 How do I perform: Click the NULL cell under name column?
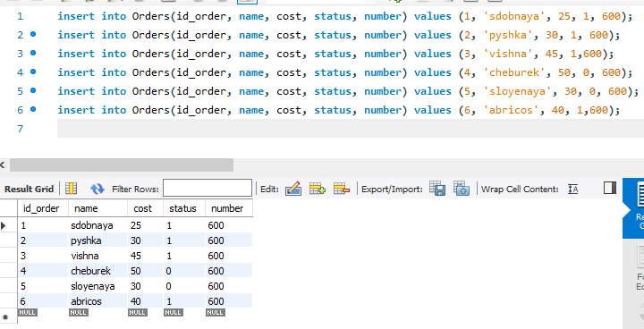[78, 313]
